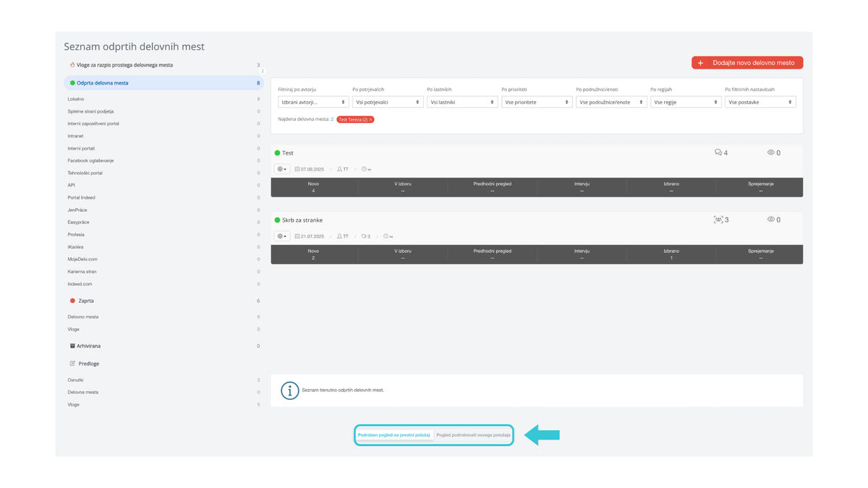Open the Zaprta section in the sidebar
This screenshot has width=868, height=488.
tap(85, 301)
